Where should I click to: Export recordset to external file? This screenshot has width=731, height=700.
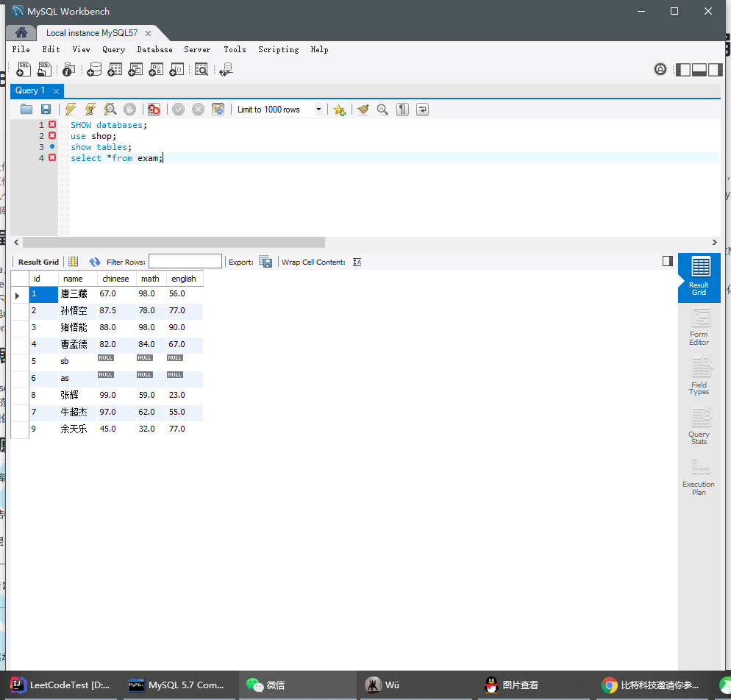(x=265, y=262)
